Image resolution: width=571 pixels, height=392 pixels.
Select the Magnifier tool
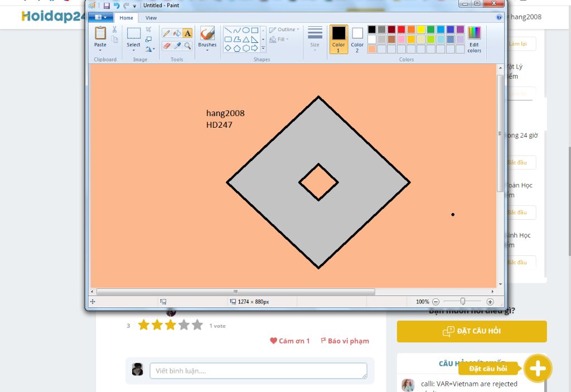(x=187, y=46)
